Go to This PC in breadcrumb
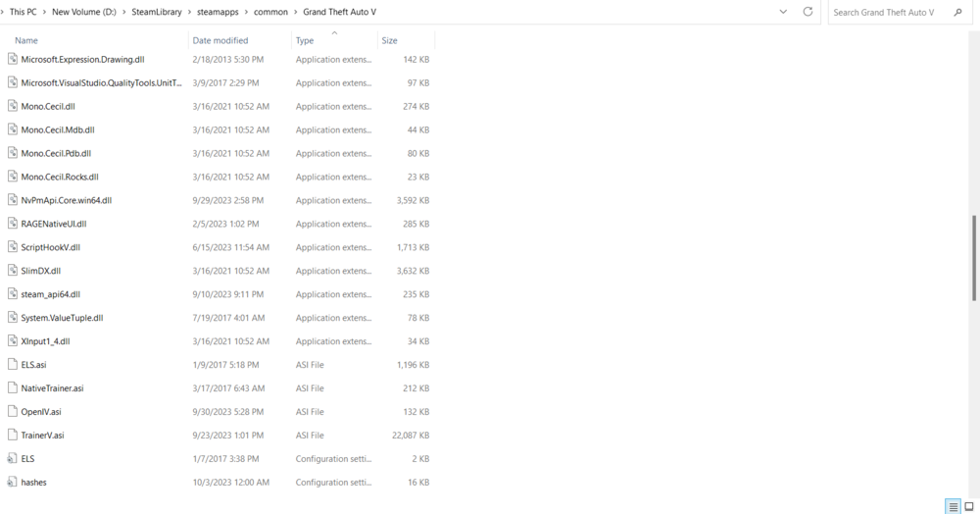Image resolution: width=980 pixels, height=514 pixels. click(x=24, y=12)
